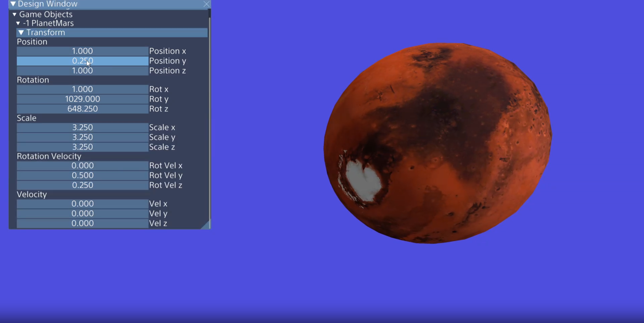Edit the Rot Vel z value of 0.250
This screenshot has width=644, height=323.
point(82,185)
